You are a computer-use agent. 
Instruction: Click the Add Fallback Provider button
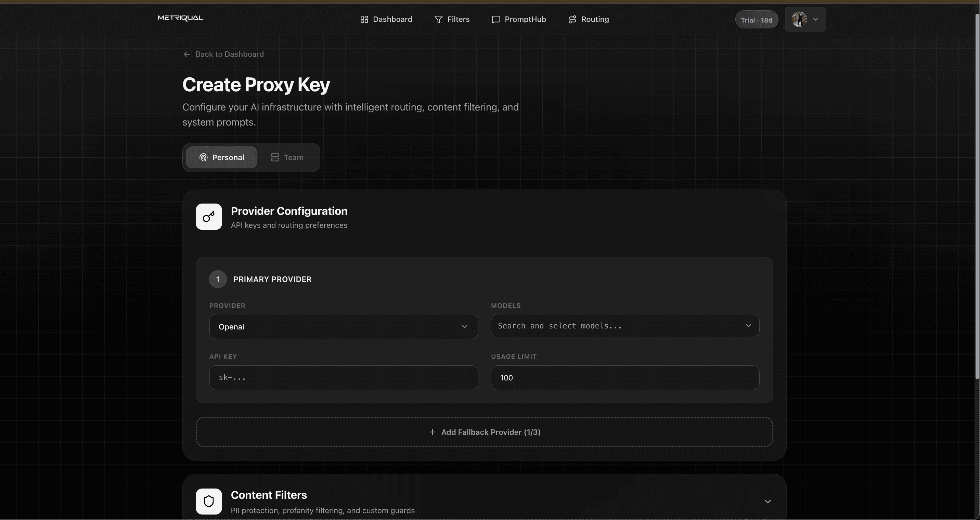pyautogui.click(x=484, y=432)
